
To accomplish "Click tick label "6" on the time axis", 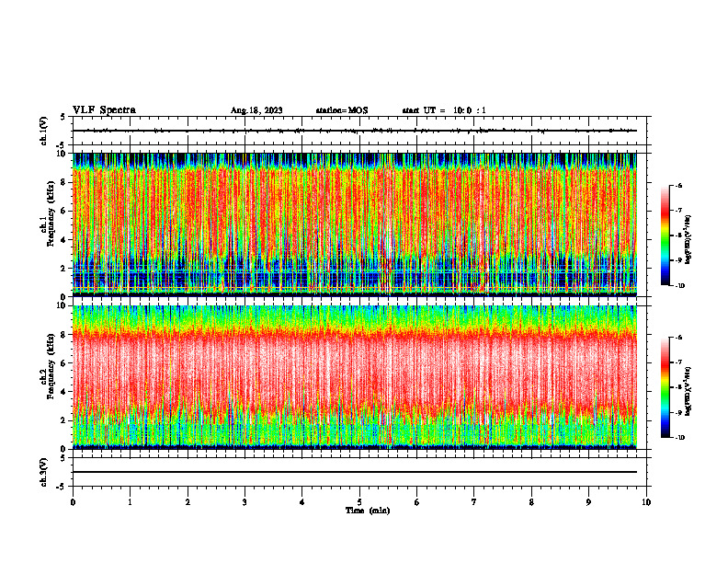I will [417, 502].
